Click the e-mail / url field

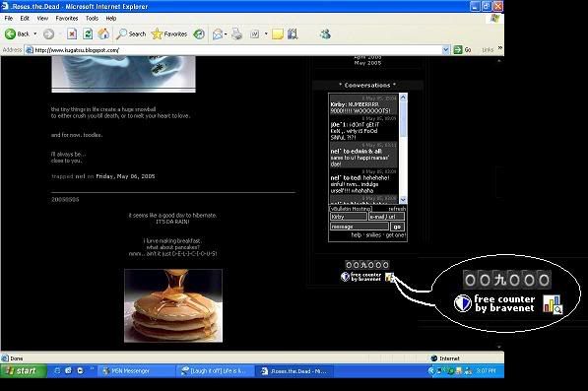click(387, 217)
